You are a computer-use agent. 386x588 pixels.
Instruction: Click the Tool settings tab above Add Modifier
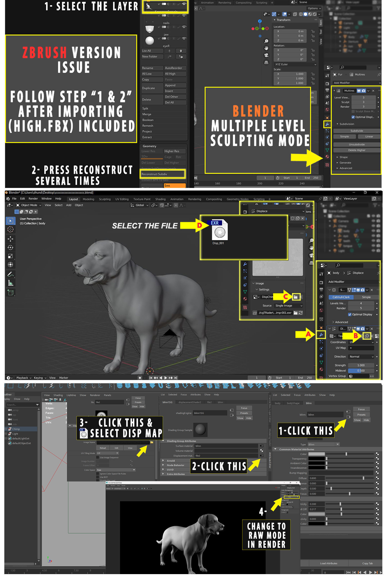(x=321, y=274)
